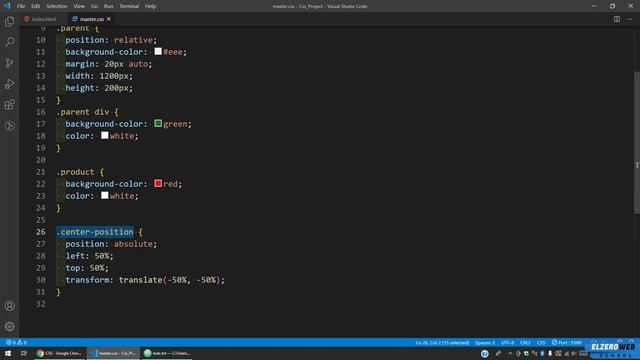The image size is (640, 360).
Task: Open Run and Debug view
Action: coord(9,84)
